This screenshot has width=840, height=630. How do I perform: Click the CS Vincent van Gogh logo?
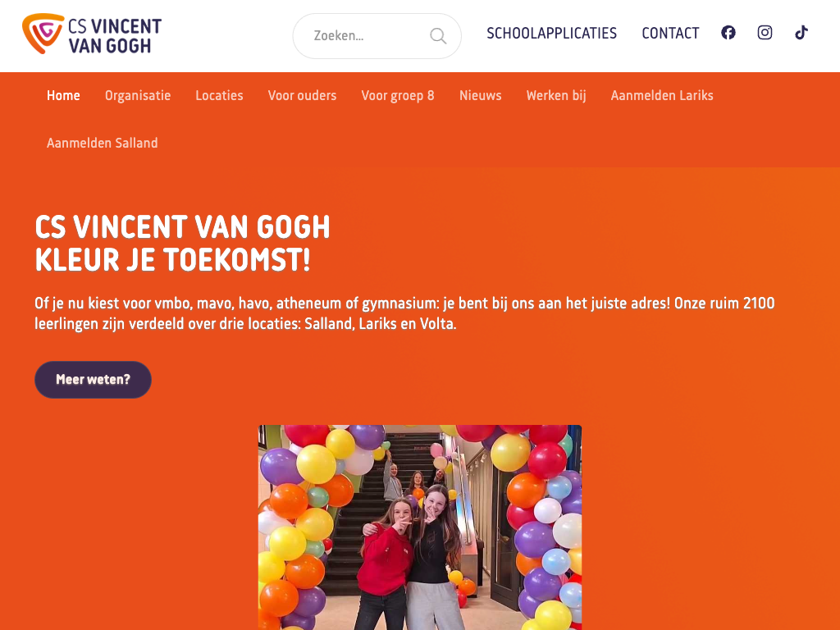tap(92, 35)
